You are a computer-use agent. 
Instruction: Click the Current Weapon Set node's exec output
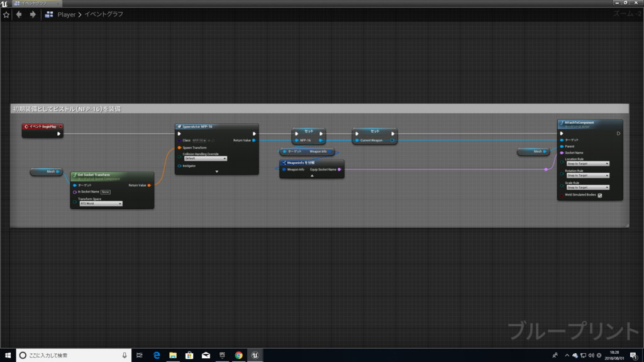point(392,134)
